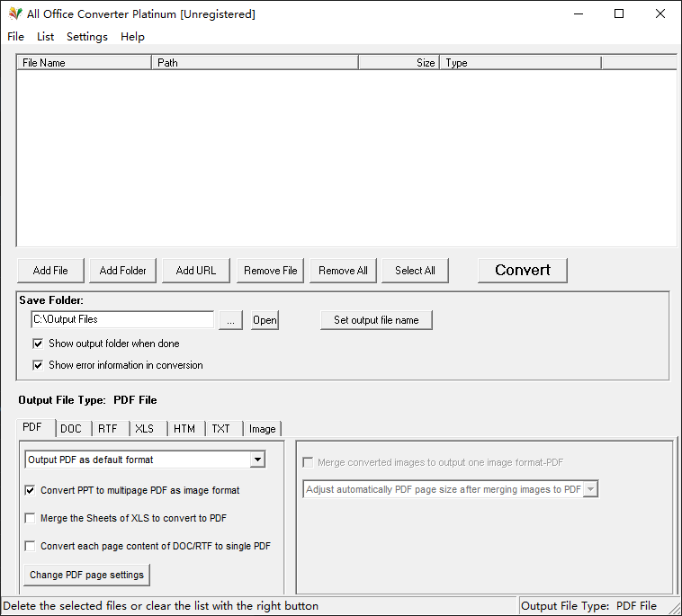
Task: Click status bar Output File Type: PDF File
Action: 588,606
